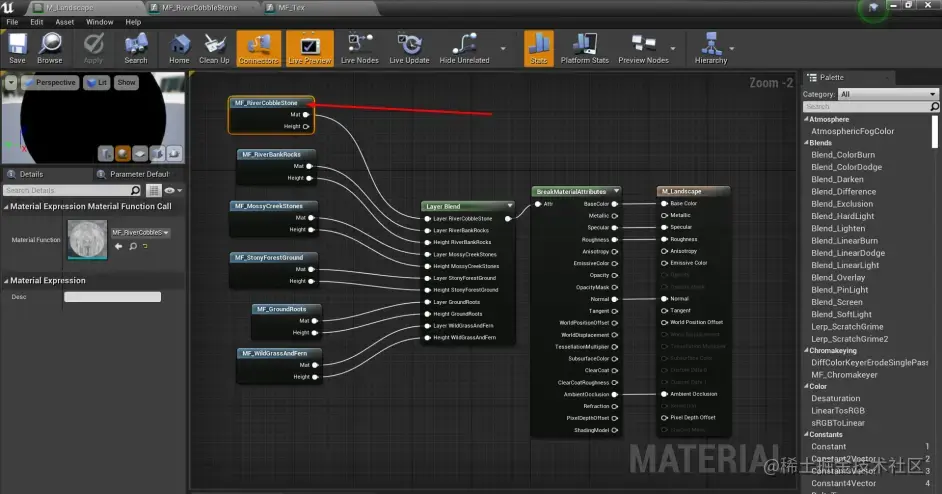Click the Palette search magnifier icon
Viewport: 942px width, 494px height.
(x=934, y=106)
